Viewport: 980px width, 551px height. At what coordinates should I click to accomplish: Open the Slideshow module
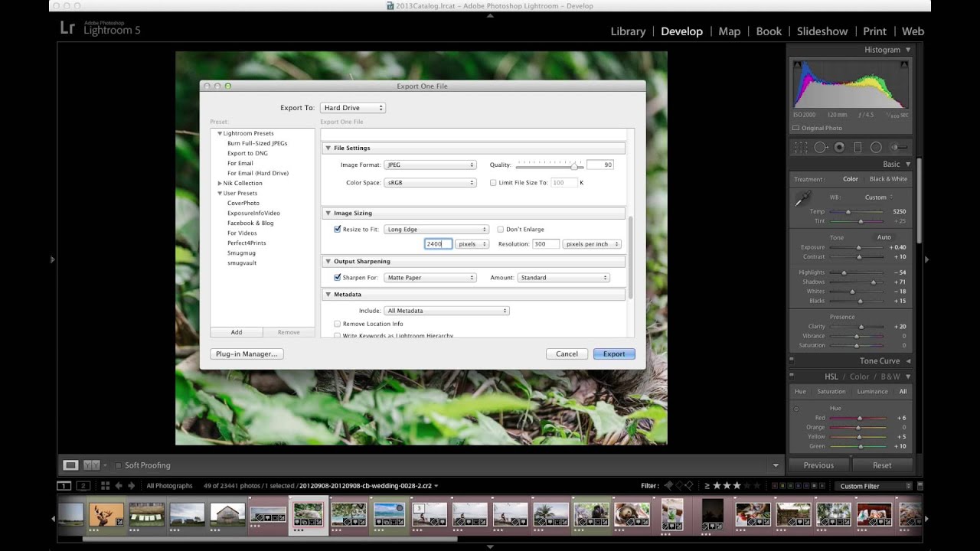822,31
